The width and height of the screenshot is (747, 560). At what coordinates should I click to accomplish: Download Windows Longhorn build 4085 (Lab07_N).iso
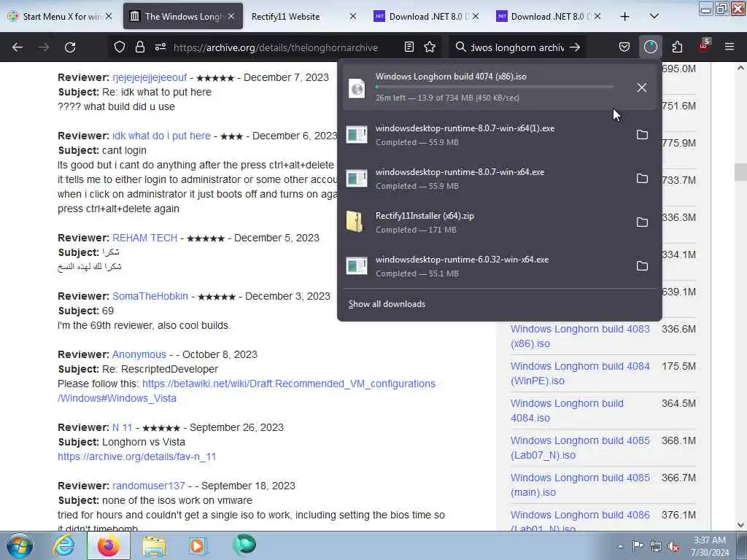580,448
